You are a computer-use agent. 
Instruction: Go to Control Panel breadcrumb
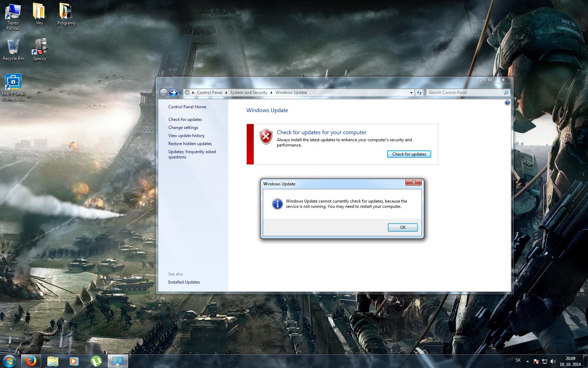[210, 93]
